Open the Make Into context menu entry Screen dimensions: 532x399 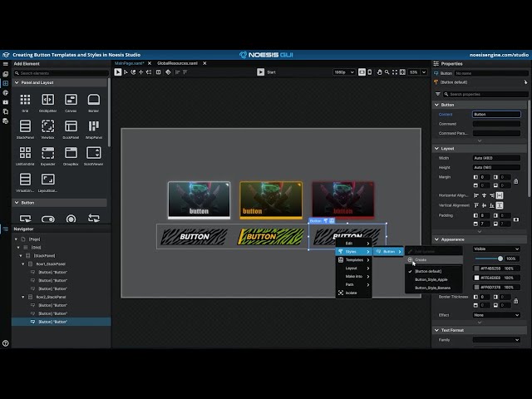tap(353, 276)
